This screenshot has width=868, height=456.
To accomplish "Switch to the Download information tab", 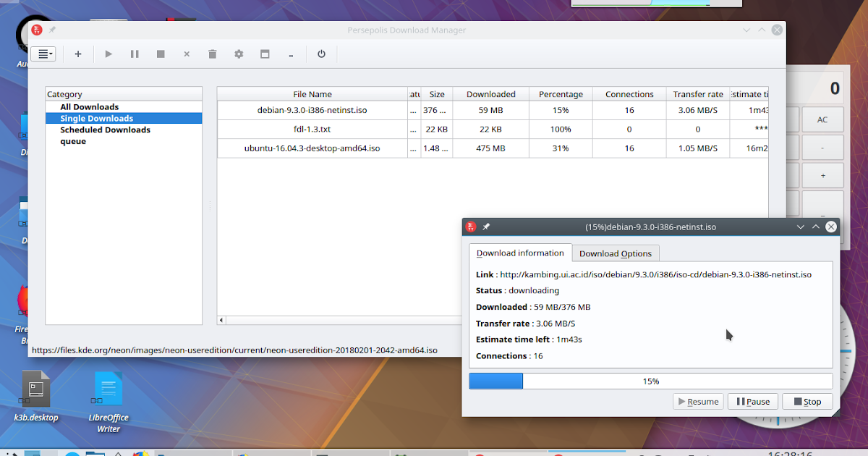I will tap(520, 253).
